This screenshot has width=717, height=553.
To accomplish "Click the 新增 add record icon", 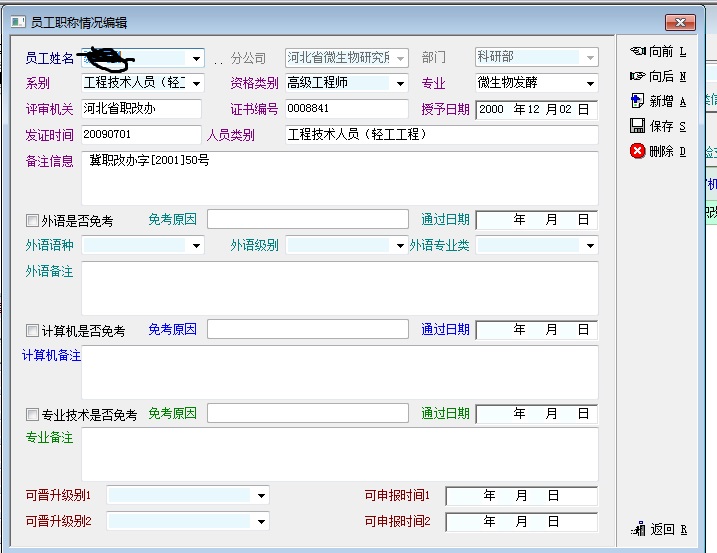I will tap(638, 101).
